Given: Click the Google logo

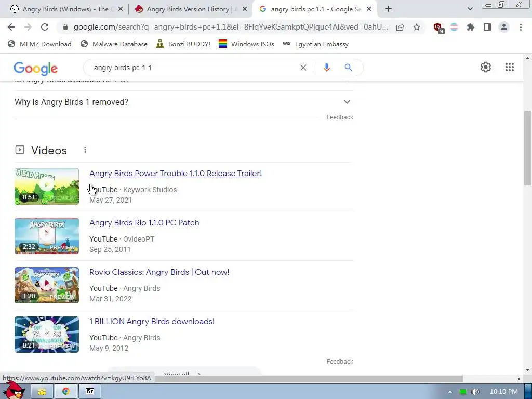Looking at the screenshot, I should [x=36, y=69].
